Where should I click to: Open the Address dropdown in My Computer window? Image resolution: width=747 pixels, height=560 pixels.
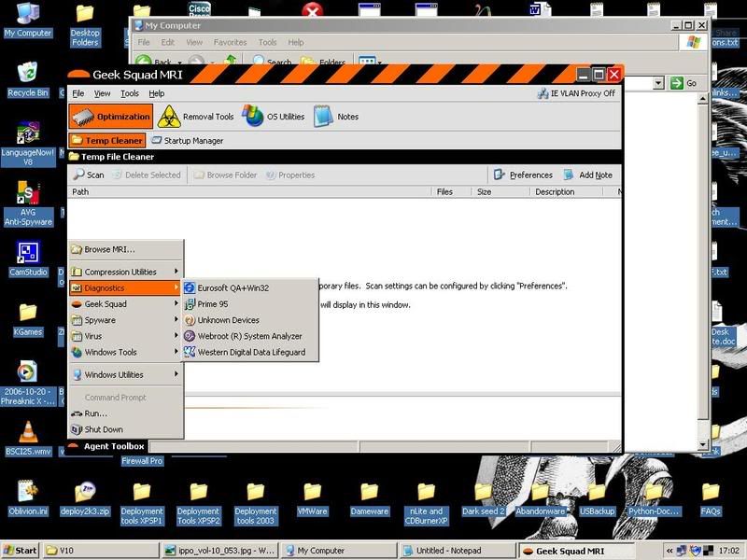658,83
